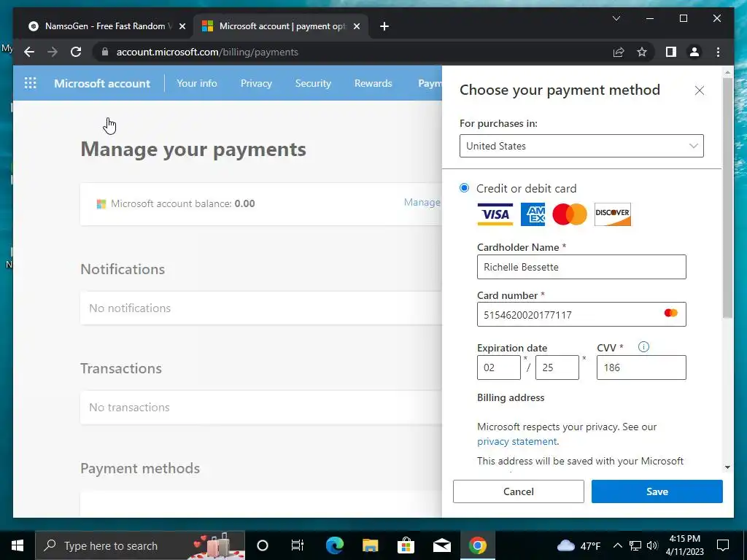This screenshot has height=560, width=747.
Task: Go back to previous page in Chrome
Action: tap(29, 52)
